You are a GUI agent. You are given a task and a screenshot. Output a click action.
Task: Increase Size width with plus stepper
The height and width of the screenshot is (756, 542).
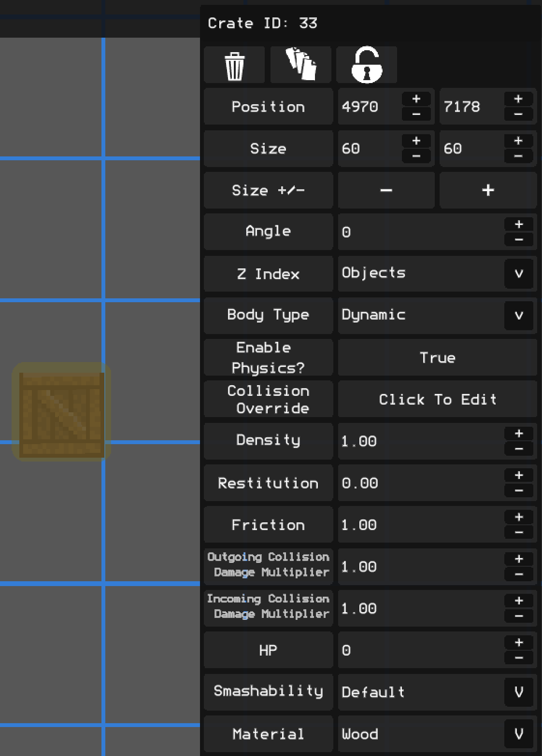tap(416, 141)
